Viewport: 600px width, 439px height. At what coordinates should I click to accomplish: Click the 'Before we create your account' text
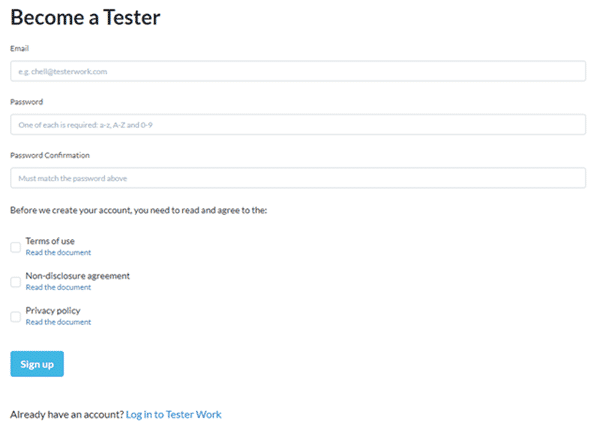coord(139,210)
